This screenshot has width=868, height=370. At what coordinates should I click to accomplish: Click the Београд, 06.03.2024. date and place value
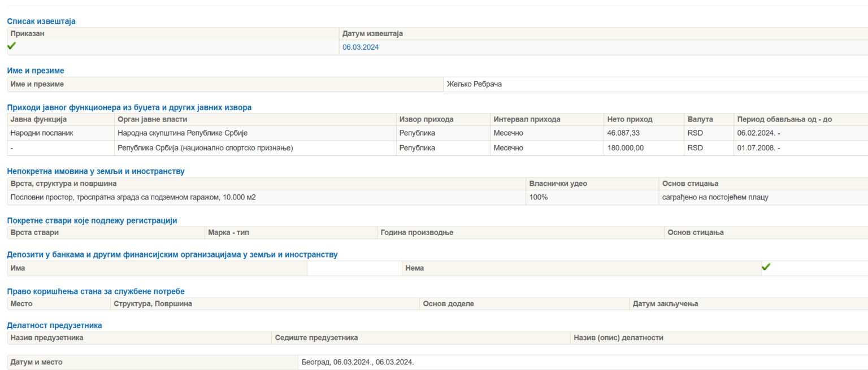(x=357, y=362)
